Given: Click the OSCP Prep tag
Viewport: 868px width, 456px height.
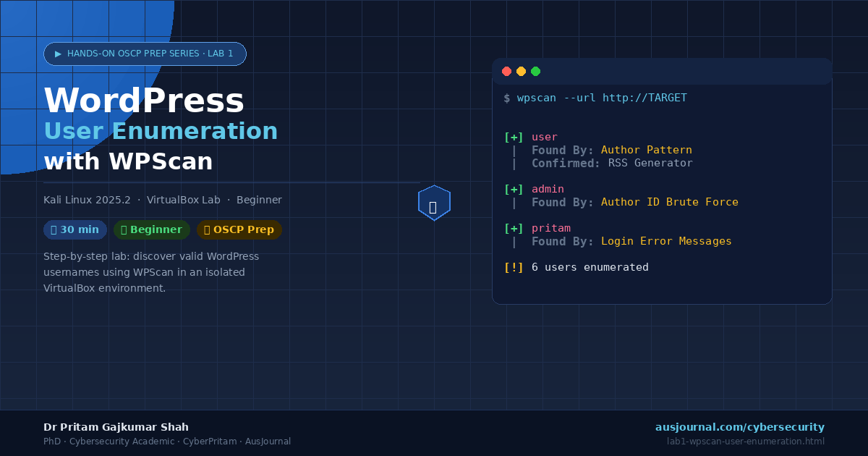Looking at the screenshot, I should [x=239, y=229].
